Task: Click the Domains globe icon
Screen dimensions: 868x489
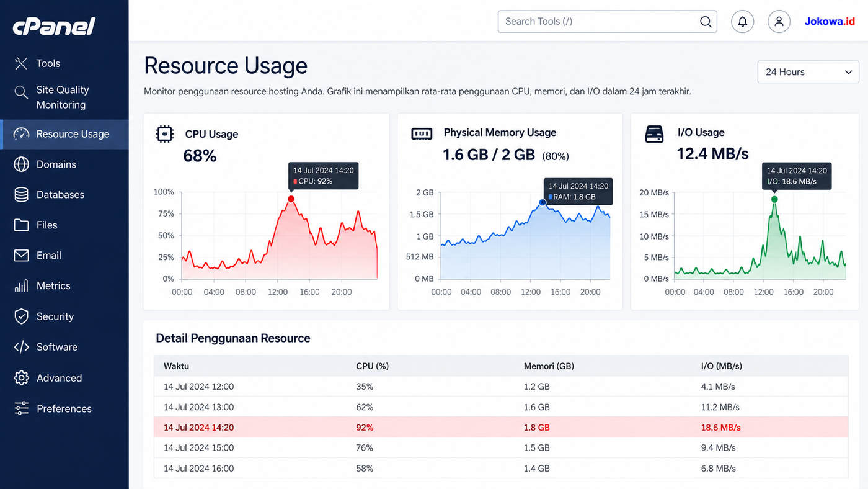Action: pyautogui.click(x=21, y=164)
